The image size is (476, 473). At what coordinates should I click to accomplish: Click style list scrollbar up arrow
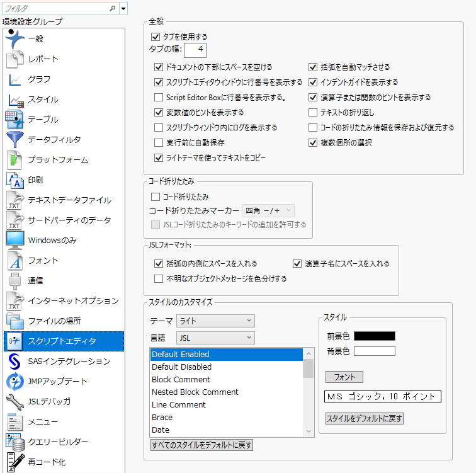[x=309, y=354]
